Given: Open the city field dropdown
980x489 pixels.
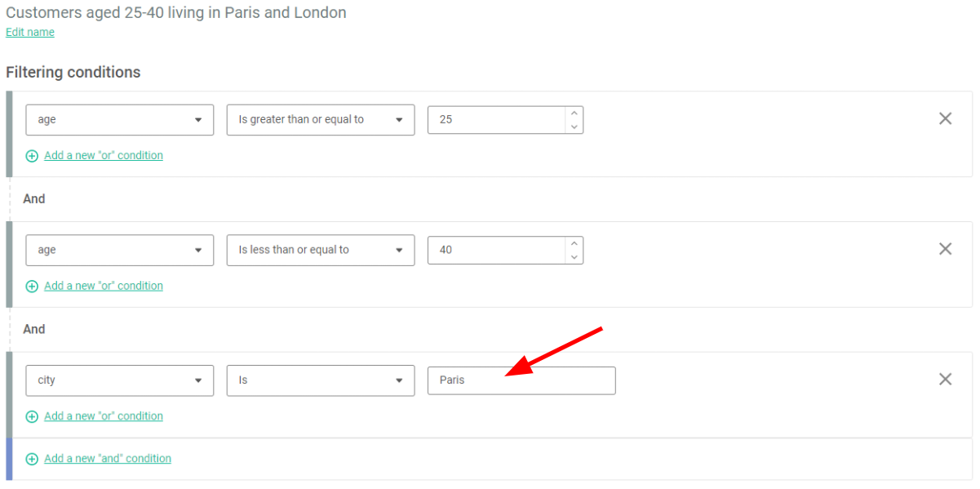Looking at the screenshot, I should (x=120, y=380).
